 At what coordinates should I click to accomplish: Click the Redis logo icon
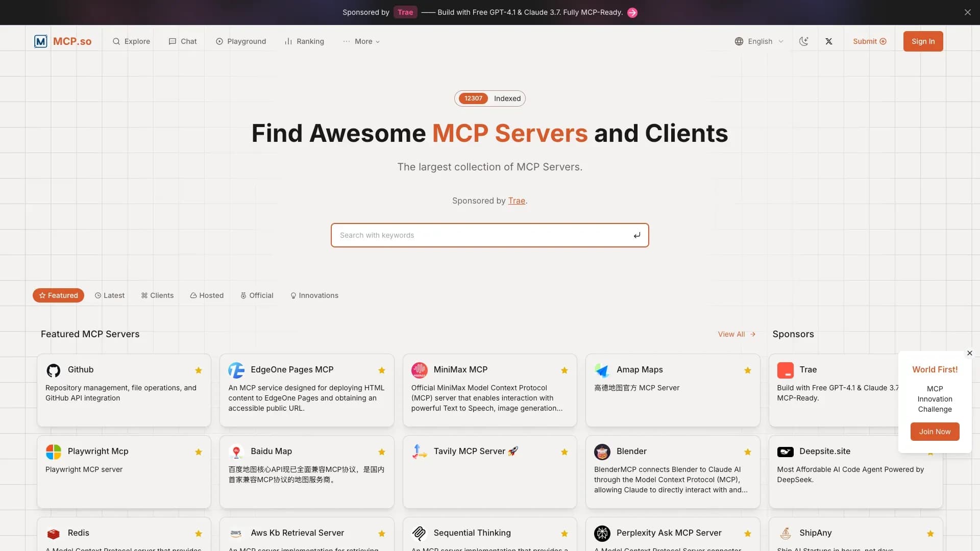[54, 534]
